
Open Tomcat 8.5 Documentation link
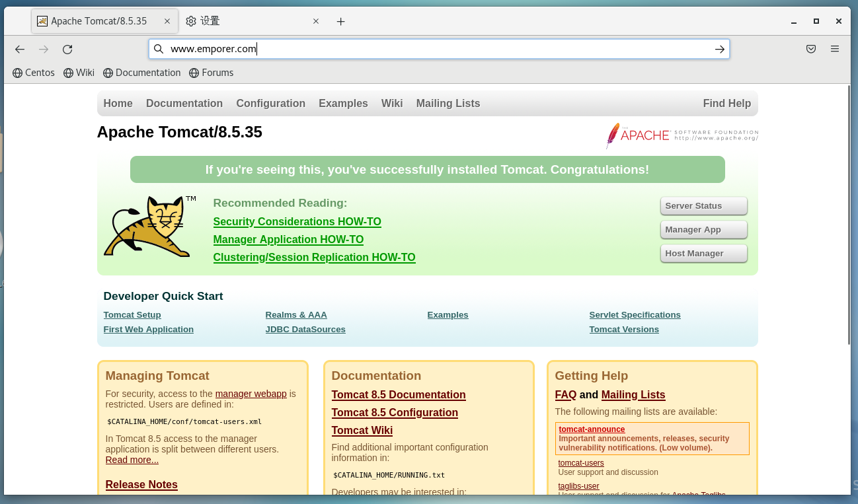point(399,395)
